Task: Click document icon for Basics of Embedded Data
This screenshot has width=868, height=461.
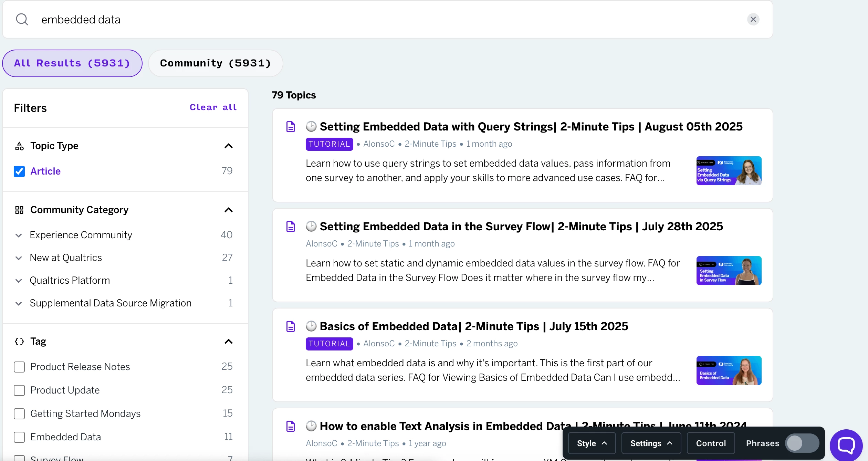Action: click(291, 326)
